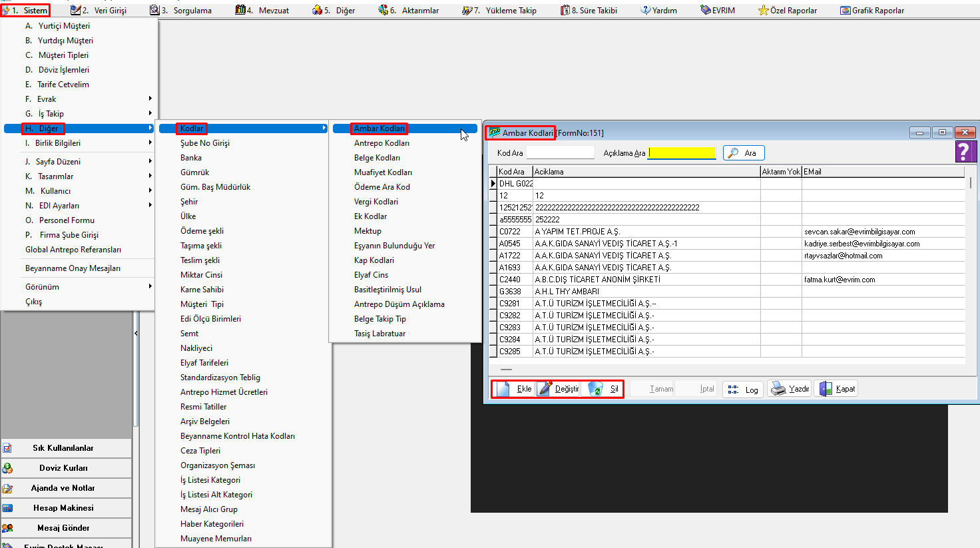Screen dimensions: 980x548
Task: Click the Değiştir pencil icon
Action: [x=545, y=389]
